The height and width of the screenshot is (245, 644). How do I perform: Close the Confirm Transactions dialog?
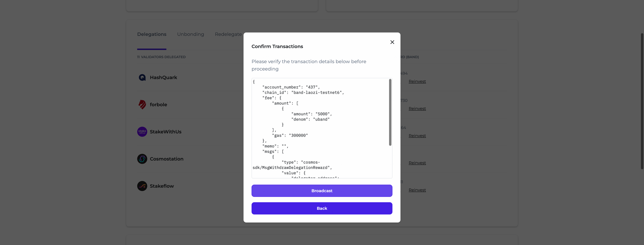click(x=392, y=42)
